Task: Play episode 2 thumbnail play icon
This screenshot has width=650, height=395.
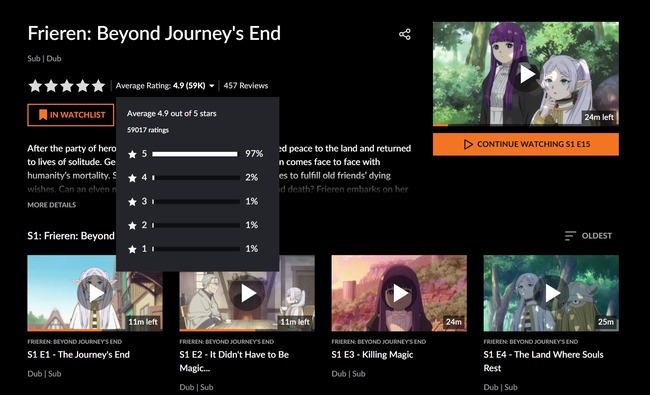Action: click(x=247, y=293)
